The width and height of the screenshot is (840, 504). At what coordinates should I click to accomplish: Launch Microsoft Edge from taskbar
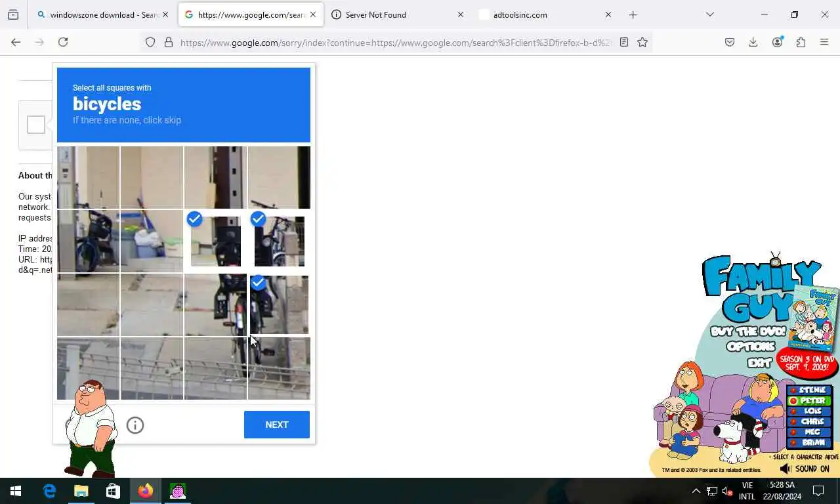point(50,491)
